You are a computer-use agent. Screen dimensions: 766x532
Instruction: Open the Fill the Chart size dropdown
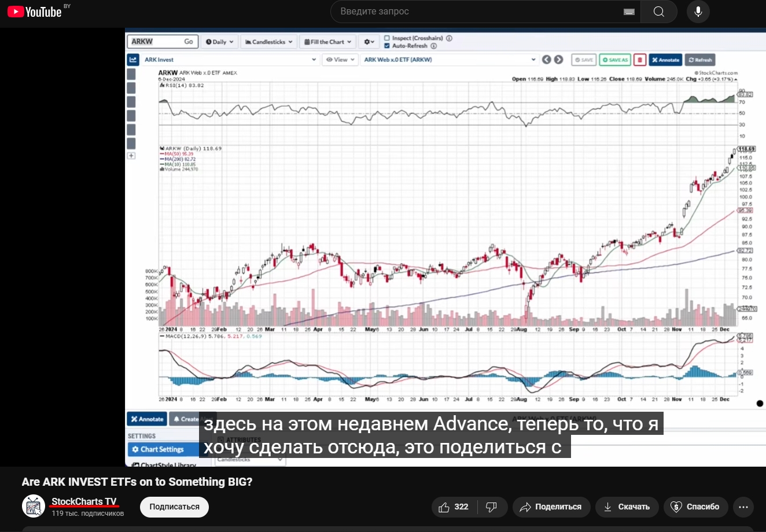[x=327, y=42]
